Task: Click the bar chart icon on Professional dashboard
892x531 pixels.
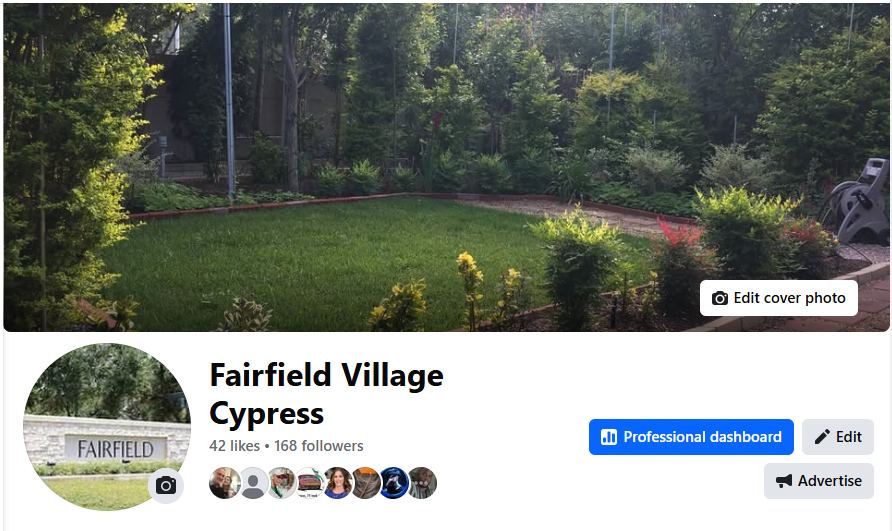Action: click(x=609, y=437)
